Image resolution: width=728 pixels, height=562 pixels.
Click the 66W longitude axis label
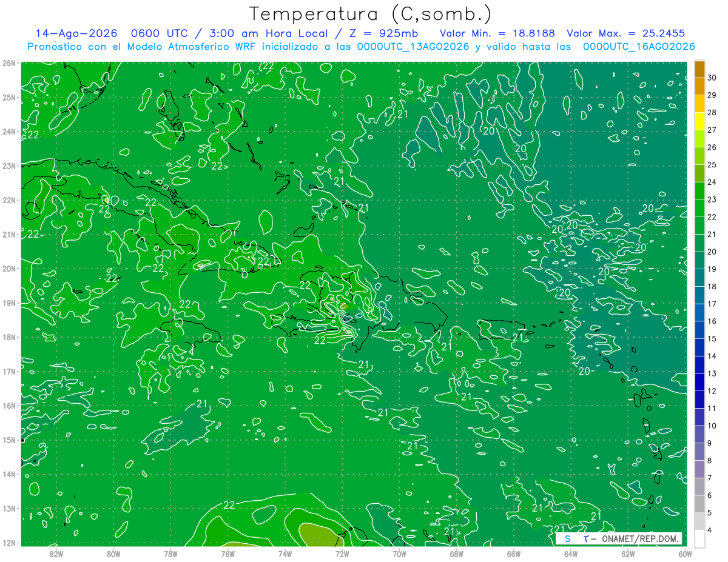pyautogui.click(x=514, y=553)
